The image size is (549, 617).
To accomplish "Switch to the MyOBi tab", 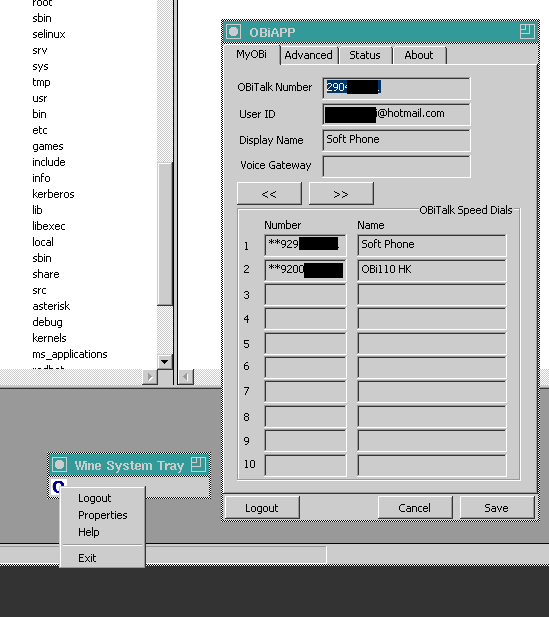I will [x=251, y=54].
